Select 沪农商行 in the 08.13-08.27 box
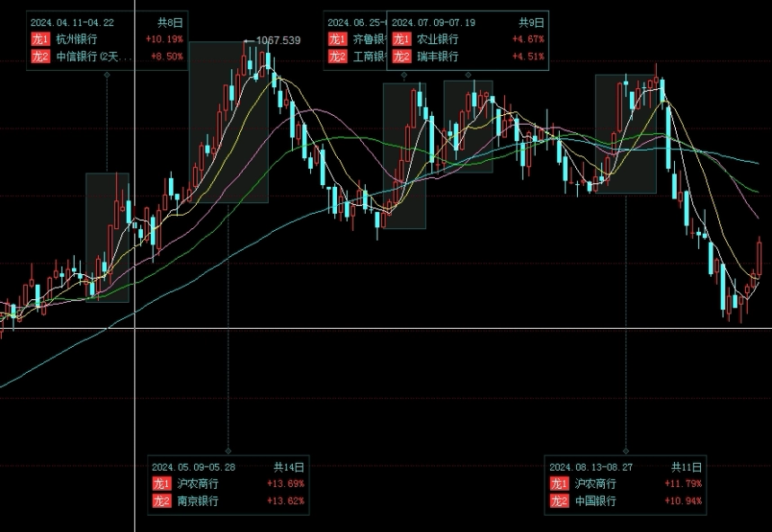The image size is (772, 532). tap(595, 483)
